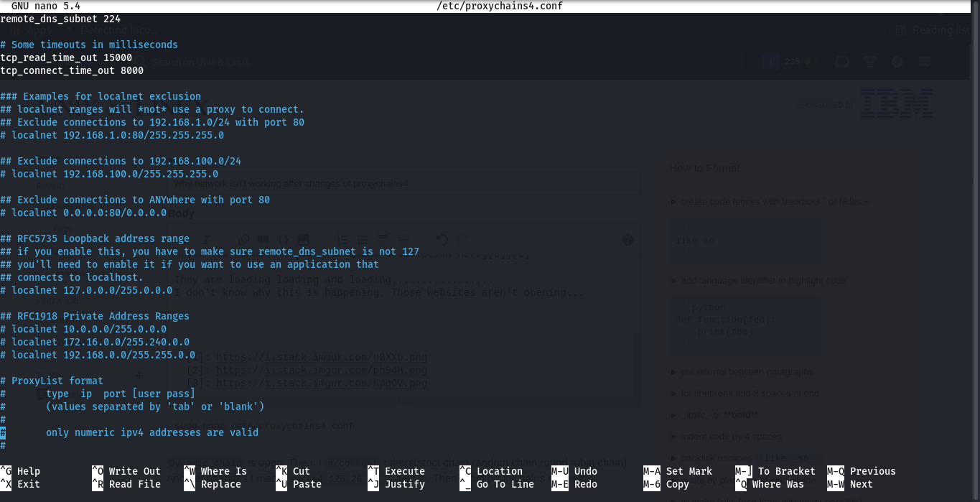The image size is (980, 502).
Task: Click the ^X Exit shortcut in nano
Action: (x=20, y=484)
